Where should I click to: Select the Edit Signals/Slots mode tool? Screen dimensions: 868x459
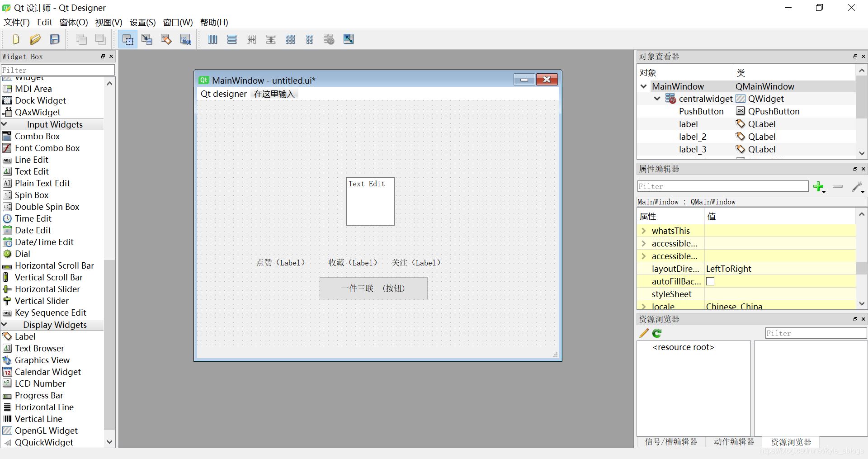[146, 39]
